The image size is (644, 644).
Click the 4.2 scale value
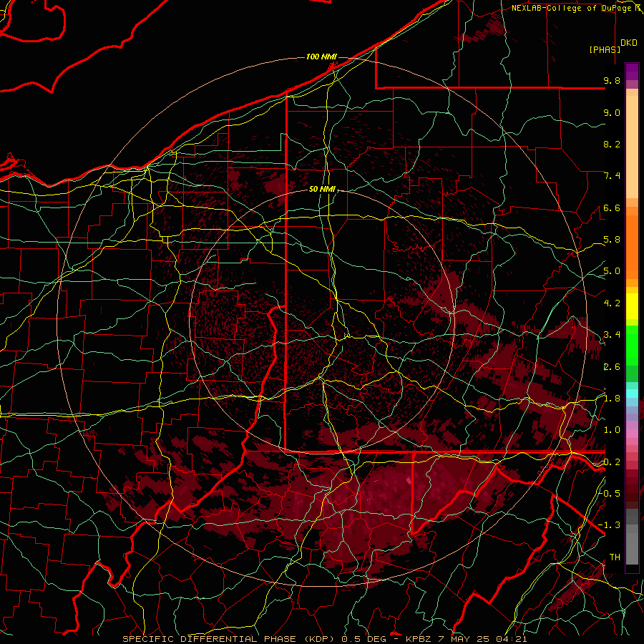pos(612,303)
